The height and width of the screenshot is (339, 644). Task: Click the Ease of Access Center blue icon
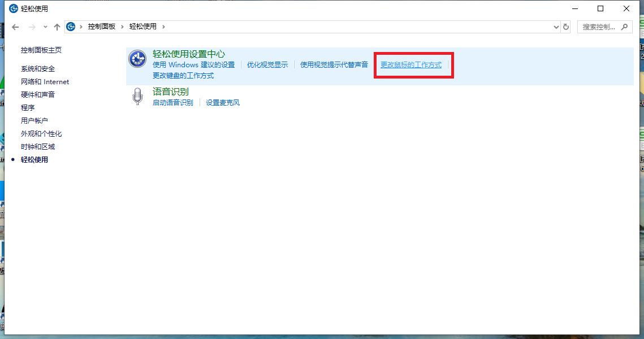pyautogui.click(x=137, y=59)
